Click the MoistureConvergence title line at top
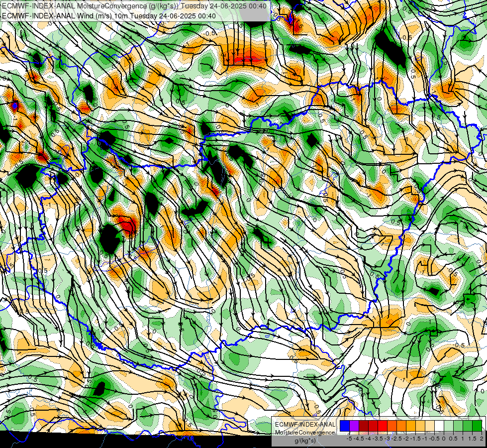The height and width of the screenshot is (448, 487). [134, 6]
